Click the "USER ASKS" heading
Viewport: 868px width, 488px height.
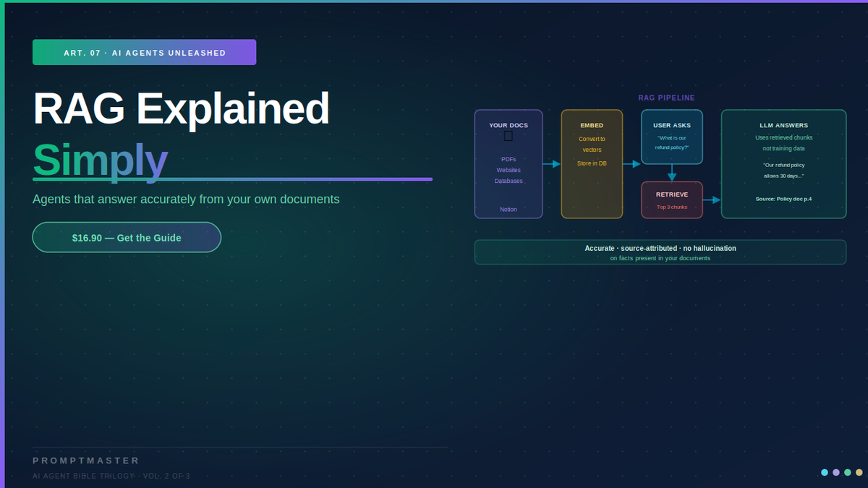pyautogui.click(x=672, y=125)
